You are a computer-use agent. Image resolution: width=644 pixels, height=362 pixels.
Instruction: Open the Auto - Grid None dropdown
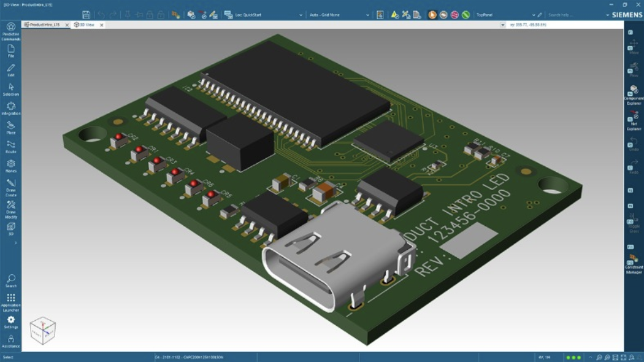tap(367, 15)
